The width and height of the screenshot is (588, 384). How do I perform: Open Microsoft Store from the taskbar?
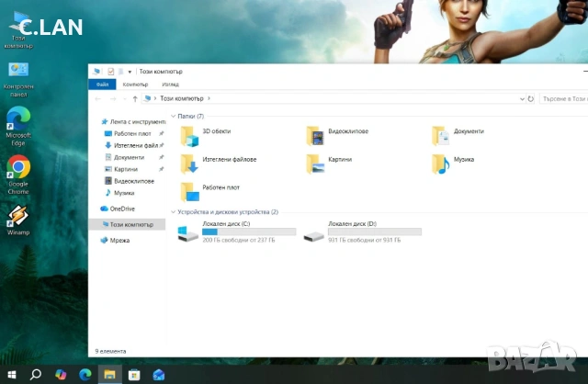point(134,374)
